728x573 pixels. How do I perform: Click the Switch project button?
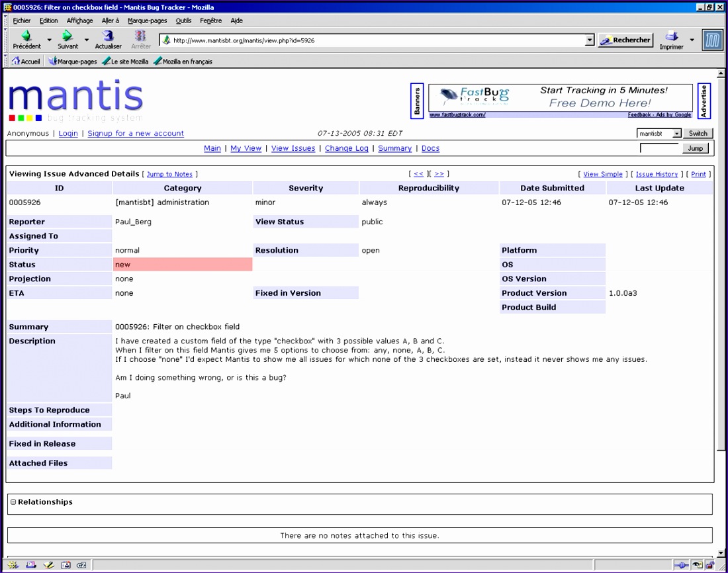tap(698, 134)
